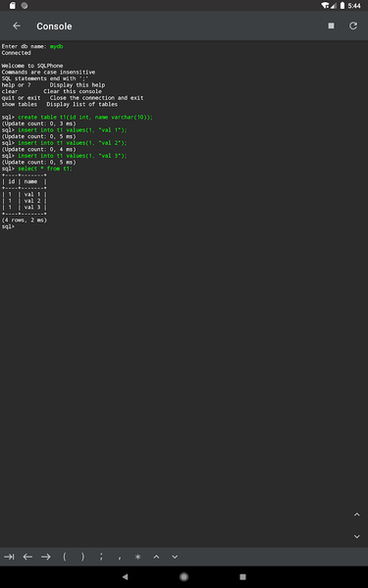Image resolution: width=368 pixels, height=588 pixels.
Task: Open Android recent apps square button
Action: click(x=242, y=577)
